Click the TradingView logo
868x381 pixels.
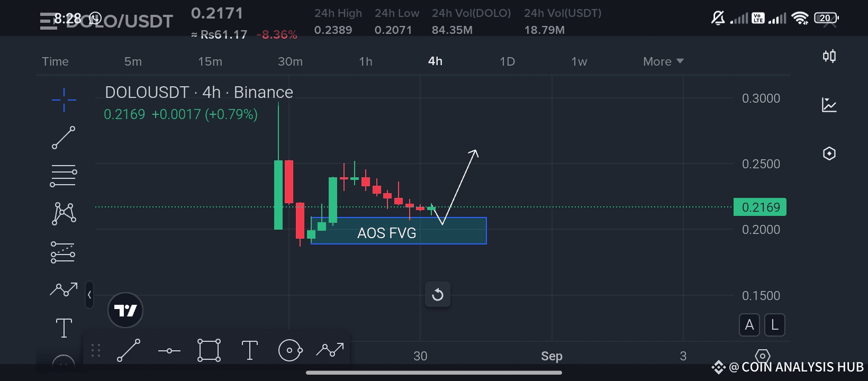click(125, 311)
